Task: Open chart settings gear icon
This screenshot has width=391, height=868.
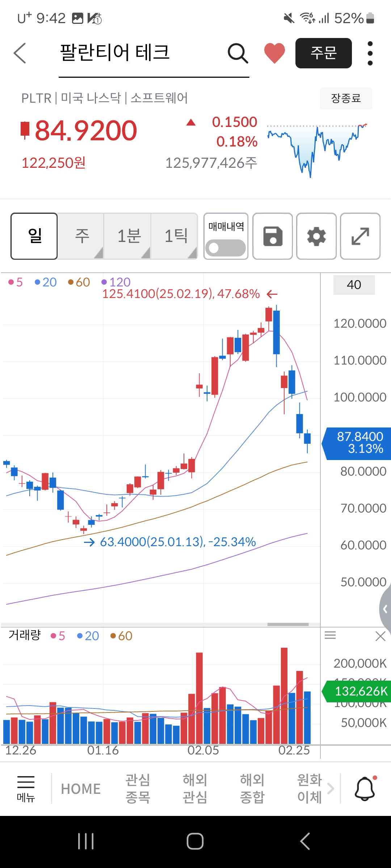Action: click(x=316, y=236)
